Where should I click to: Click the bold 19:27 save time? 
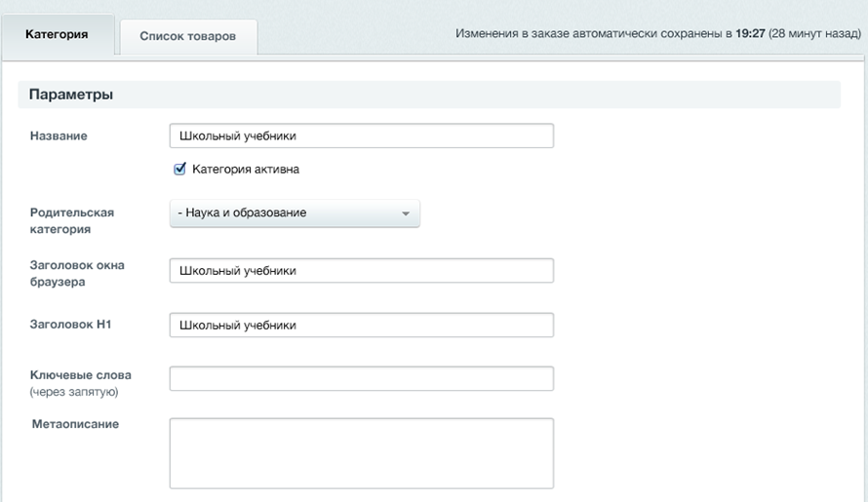750,34
